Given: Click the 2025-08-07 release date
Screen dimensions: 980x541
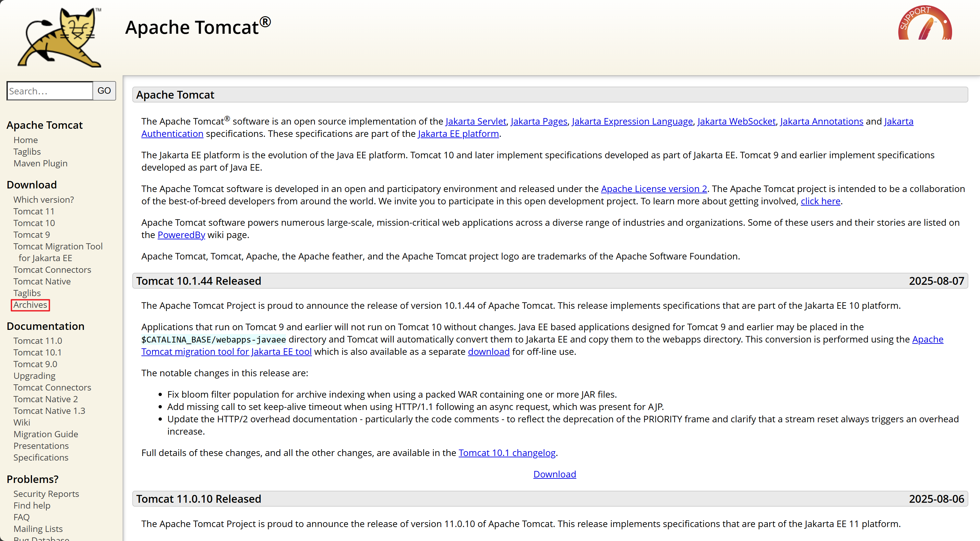Looking at the screenshot, I should [x=936, y=281].
